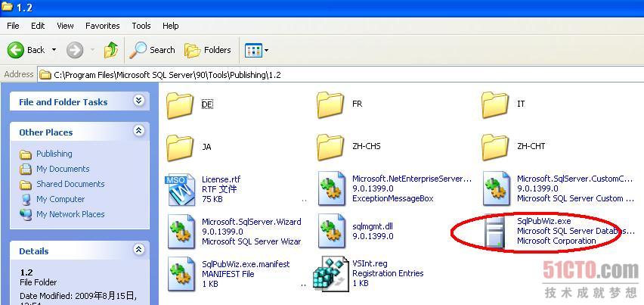Select Microsoft.SqlServer.Wizard DLL icon
The width and height of the screenshot is (644, 305).
coord(181,232)
